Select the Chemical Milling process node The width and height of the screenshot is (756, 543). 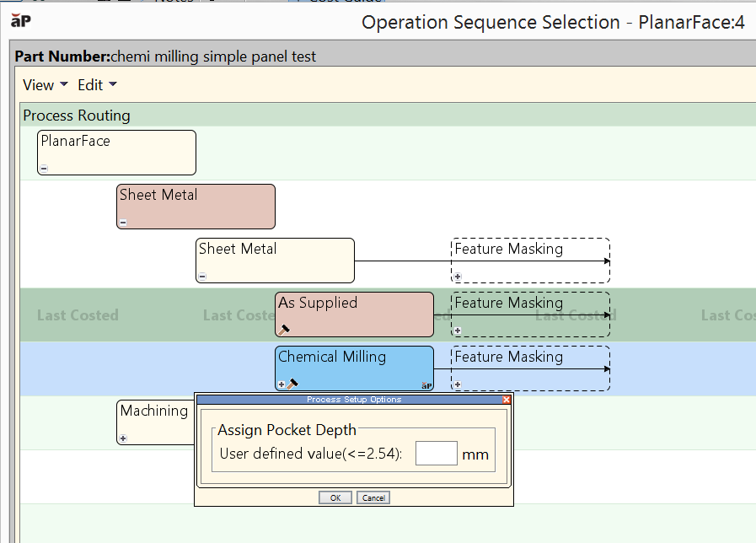pyautogui.click(x=354, y=363)
